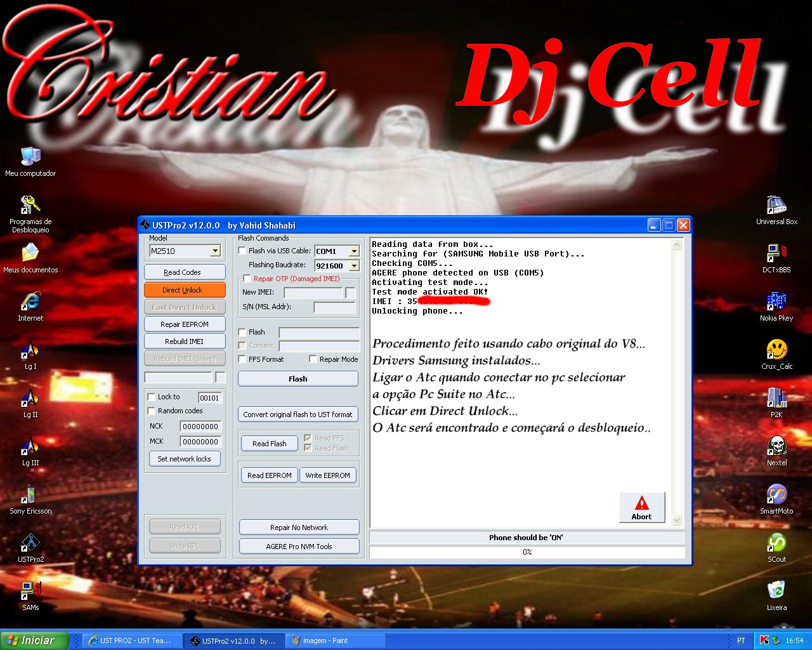This screenshot has height=650, width=812.
Task: Click Read Codes button
Action: point(185,272)
